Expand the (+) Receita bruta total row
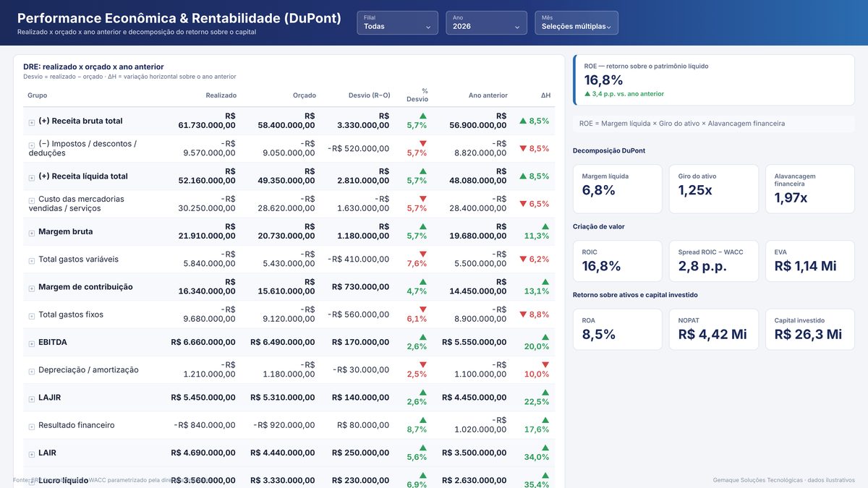Viewport: 868px width, 488px height. (x=32, y=122)
